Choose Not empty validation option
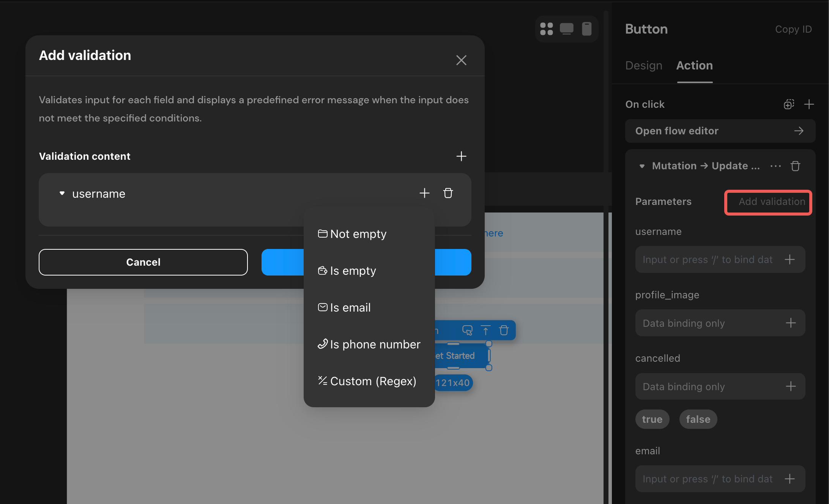The width and height of the screenshot is (829, 504). [x=358, y=234]
